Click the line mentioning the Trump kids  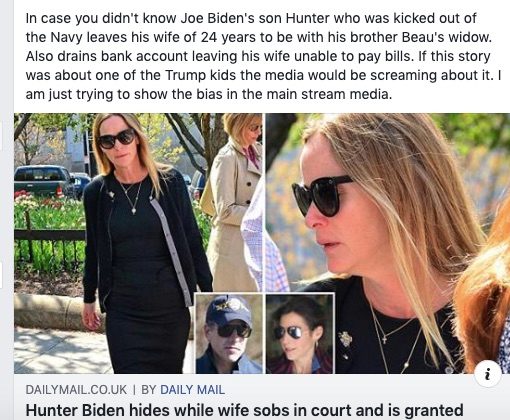pos(263,75)
